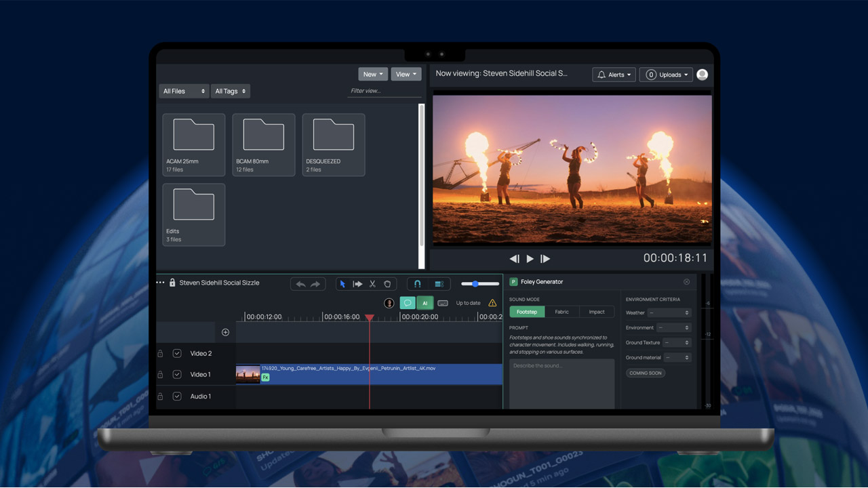Click the undo arrow in timeline toolbar

click(300, 284)
